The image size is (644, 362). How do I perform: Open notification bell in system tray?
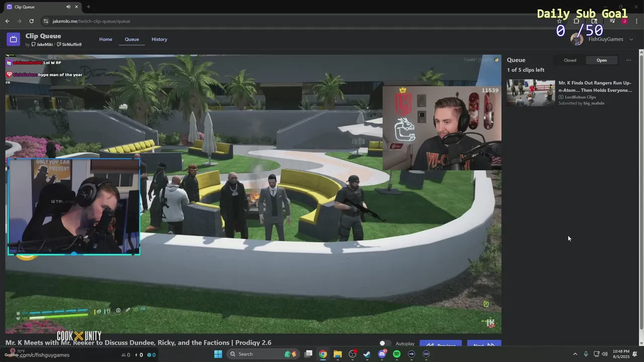[x=635, y=354]
